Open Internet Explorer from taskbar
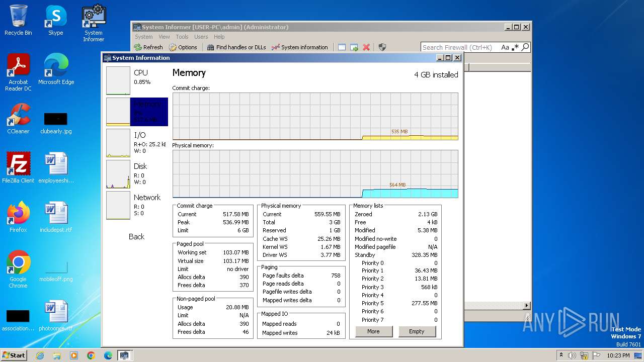 [40, 355]
